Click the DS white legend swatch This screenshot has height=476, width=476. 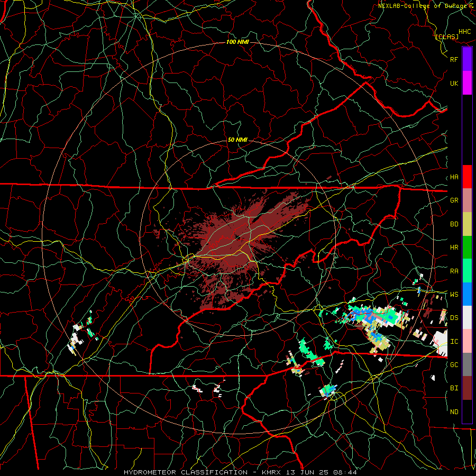click(x=467, y=317)
